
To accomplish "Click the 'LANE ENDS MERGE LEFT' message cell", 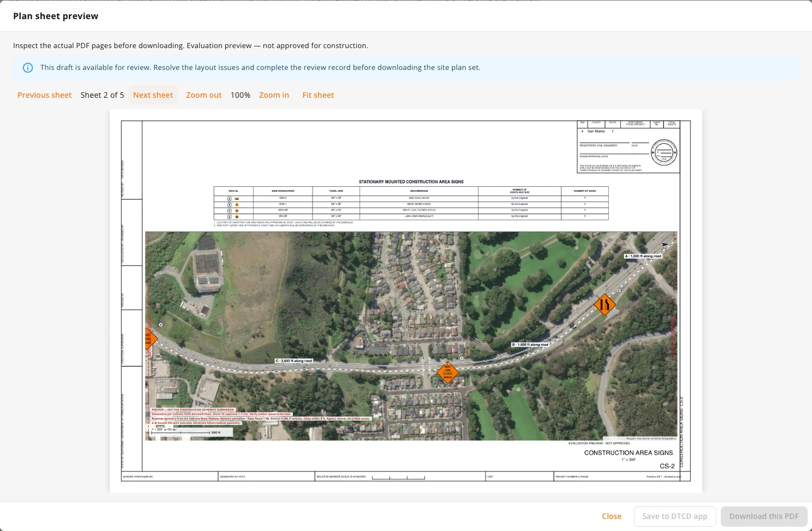I will (x=419, y=216).
